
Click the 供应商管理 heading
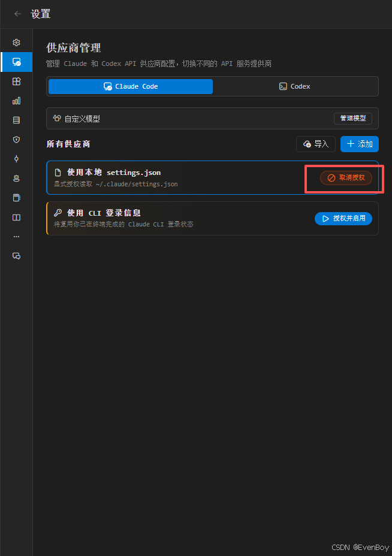point(74,48)
